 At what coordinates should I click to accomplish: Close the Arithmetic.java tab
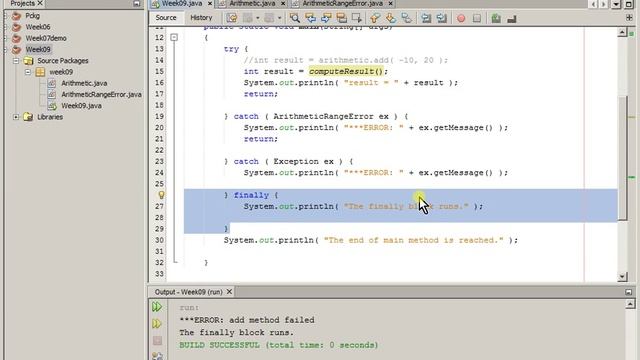[283, 4]
